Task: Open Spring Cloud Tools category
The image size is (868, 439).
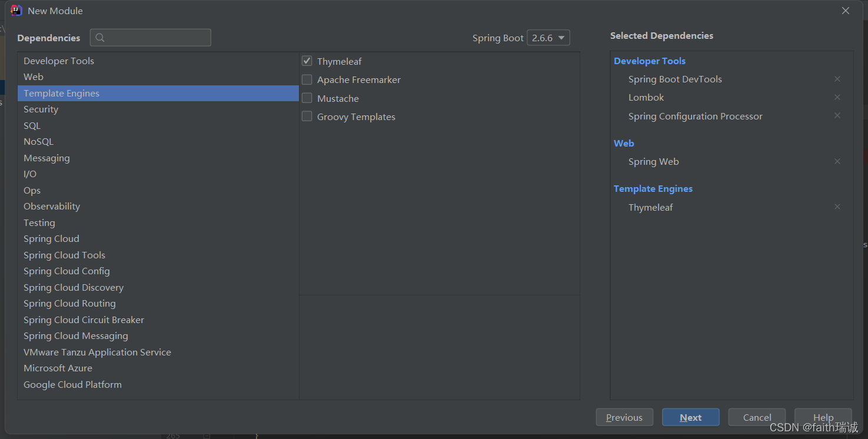Action: (158, 255)
